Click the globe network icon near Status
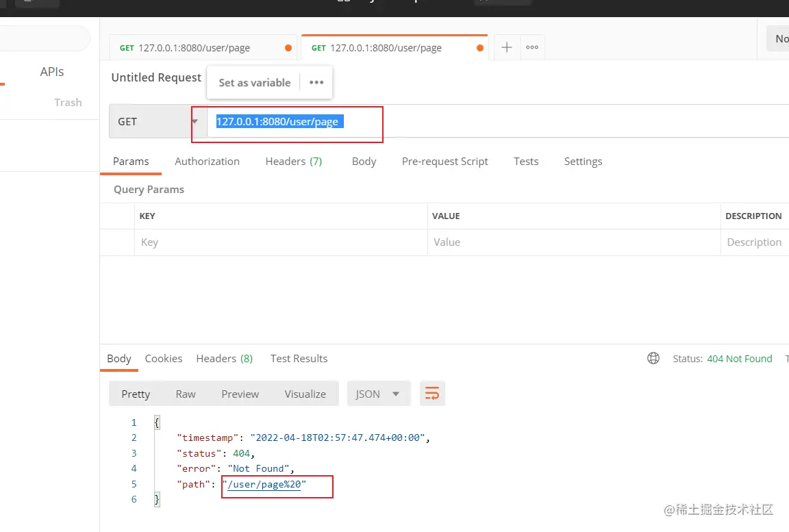This screenshot has width=789, height=532. [x=653, y=358]
